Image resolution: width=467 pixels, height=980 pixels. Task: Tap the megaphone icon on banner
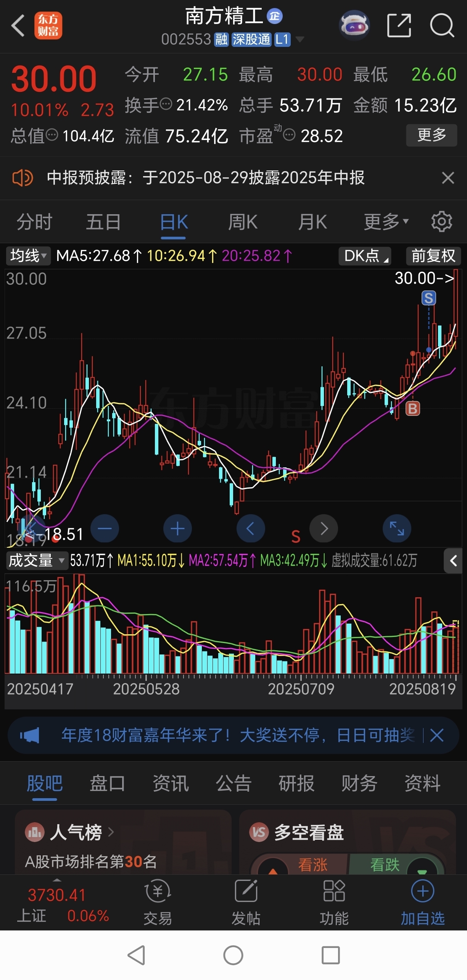point(30,735)
